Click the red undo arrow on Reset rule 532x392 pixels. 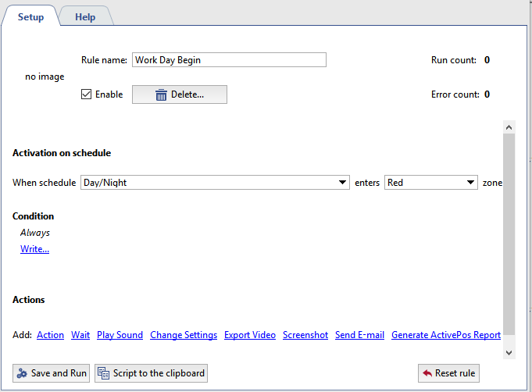click(427, 373)
